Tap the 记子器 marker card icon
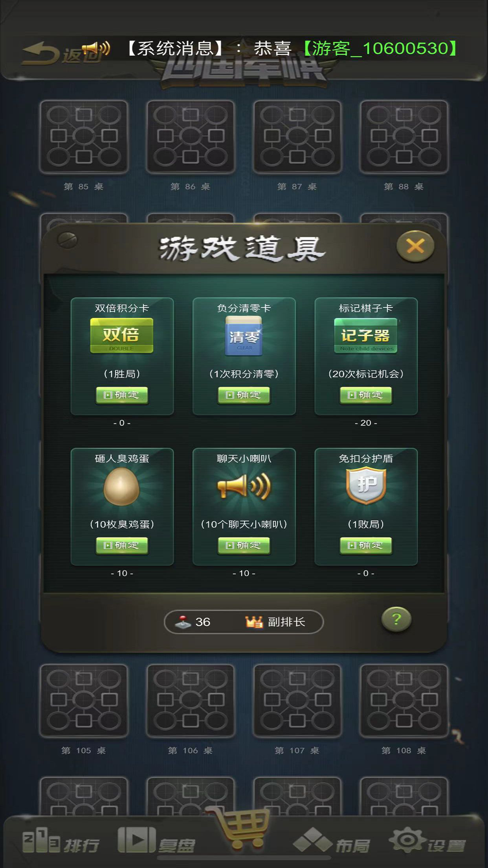The image size is (488, 868). tap(366, 335)
